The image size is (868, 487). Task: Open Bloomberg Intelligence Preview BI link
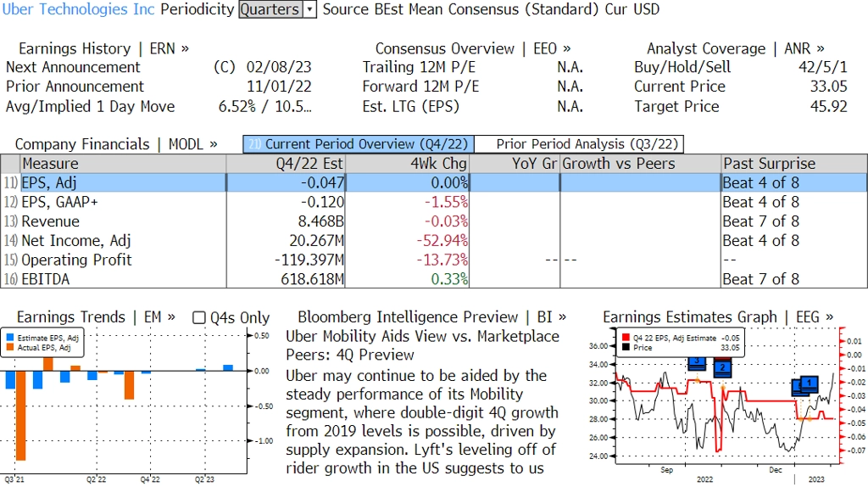pyautogui.click(x=431, y=317)
